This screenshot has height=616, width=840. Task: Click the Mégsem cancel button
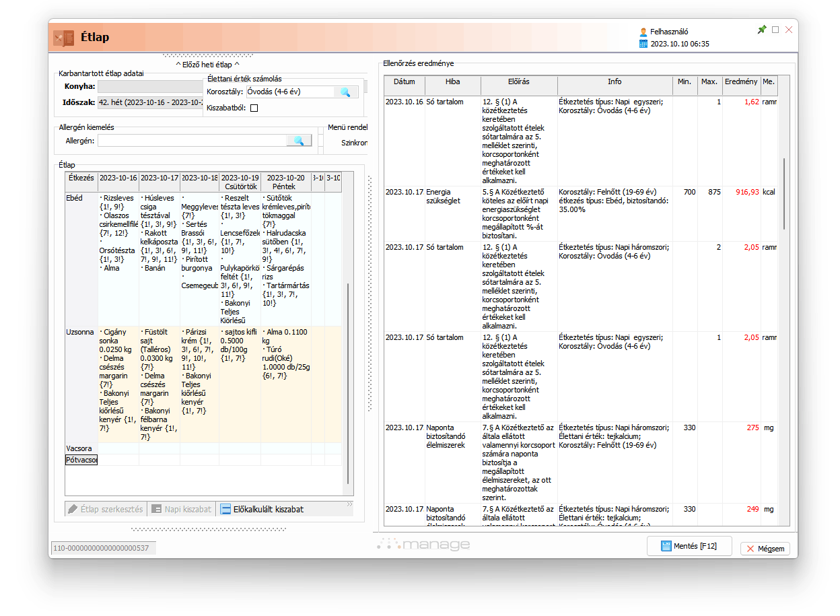point(765,549)
